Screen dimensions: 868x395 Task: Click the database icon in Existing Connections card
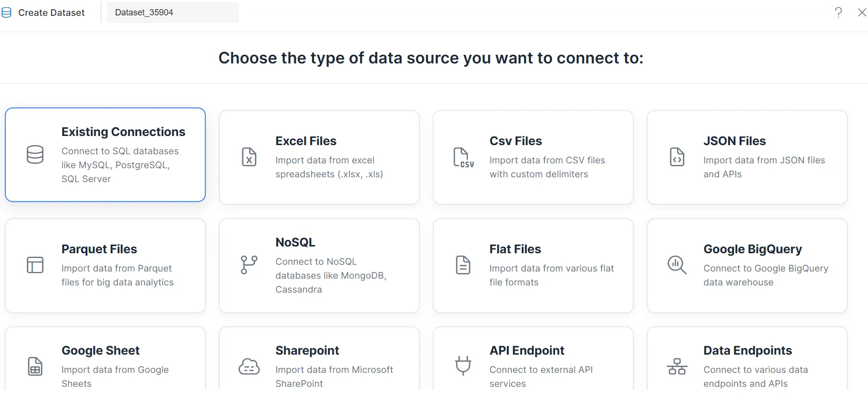click(x=35, y=155)
